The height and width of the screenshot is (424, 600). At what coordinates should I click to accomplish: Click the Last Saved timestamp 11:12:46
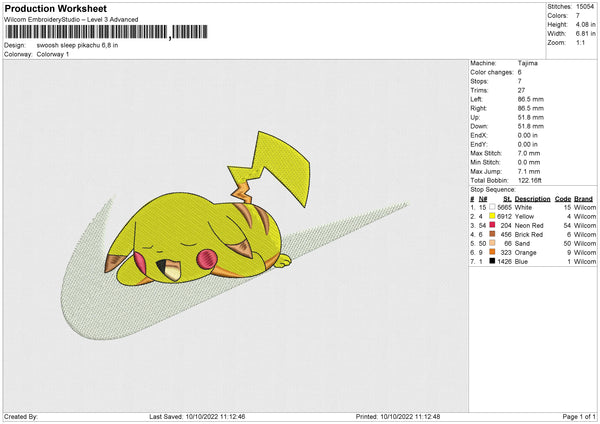click(x=231, y=417)
